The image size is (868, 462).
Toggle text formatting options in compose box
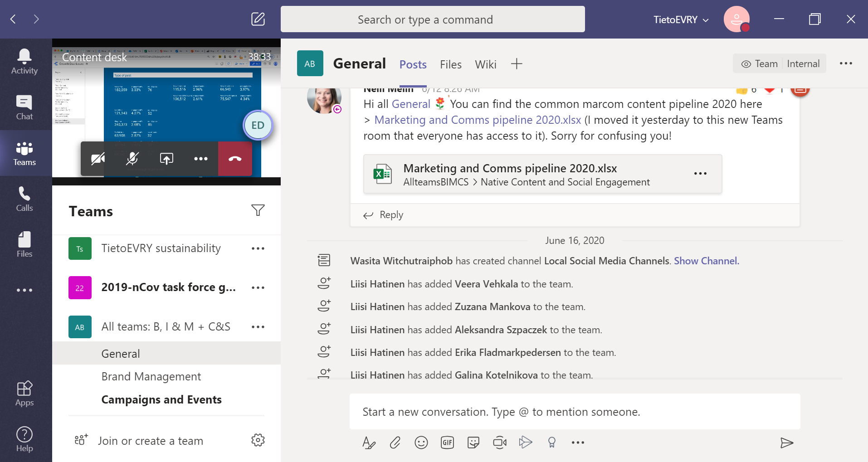(x=369, y=443)
